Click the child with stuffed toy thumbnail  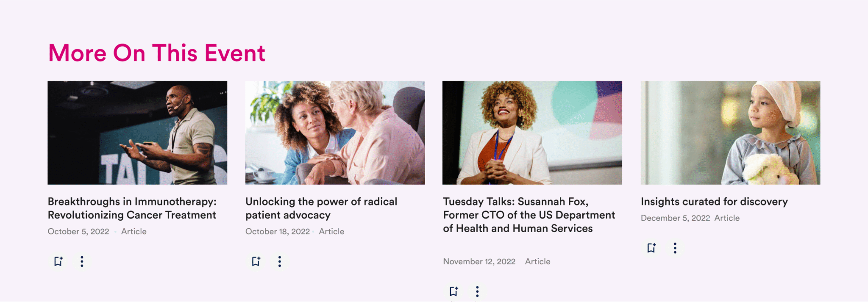coord(730,133)
